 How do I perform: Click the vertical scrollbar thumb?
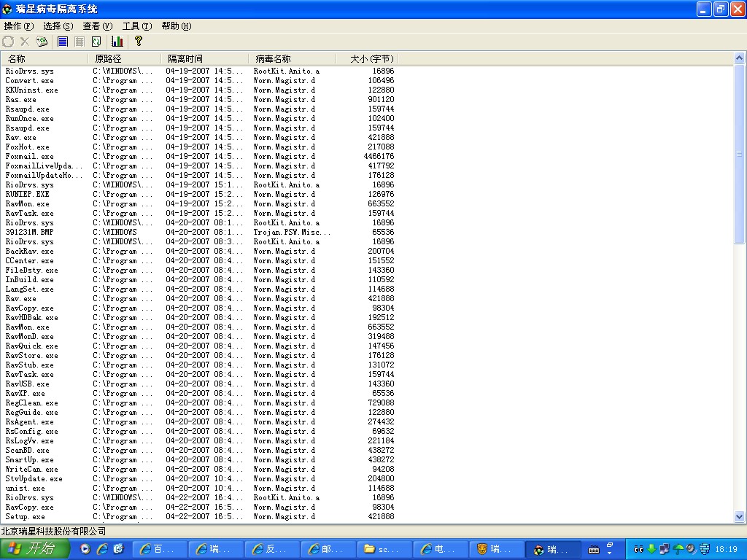point(740,154)
